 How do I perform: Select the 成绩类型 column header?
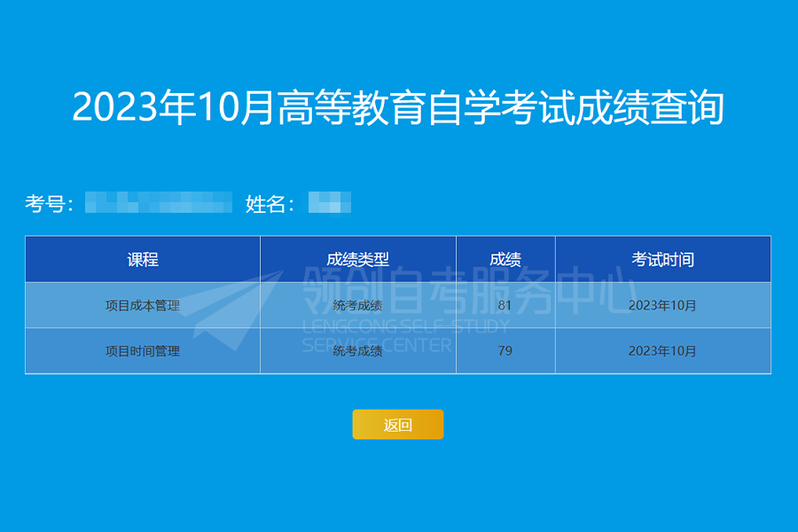pos(358,259)
